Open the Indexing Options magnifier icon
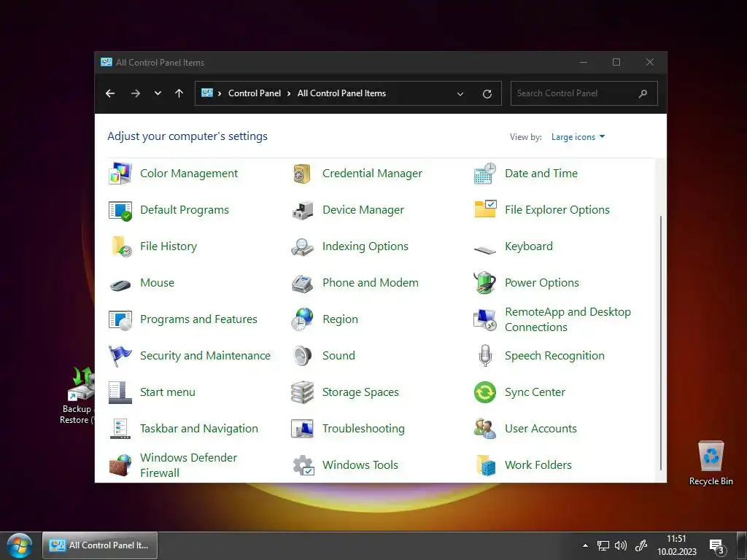 [302, 246]
